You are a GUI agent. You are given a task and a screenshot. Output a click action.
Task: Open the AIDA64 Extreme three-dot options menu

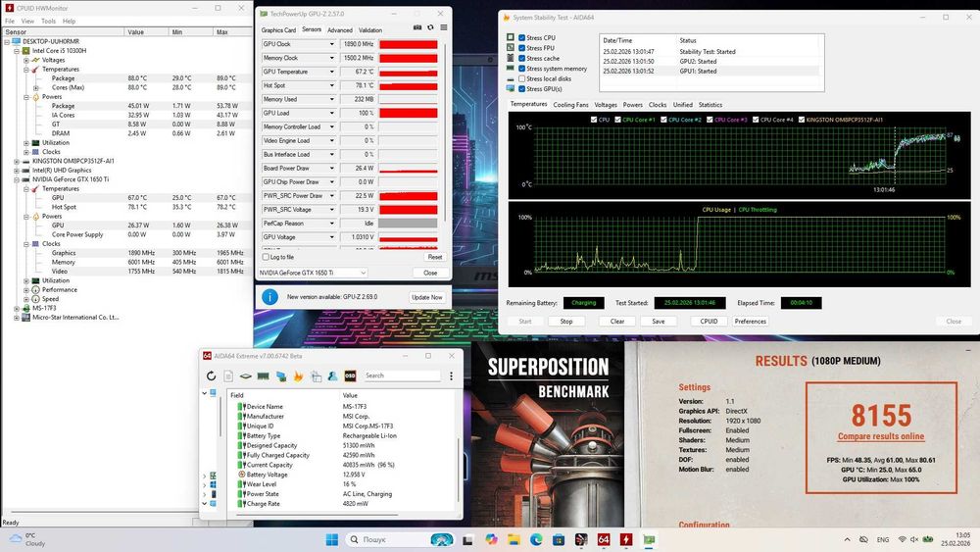[x=451, y=376]
